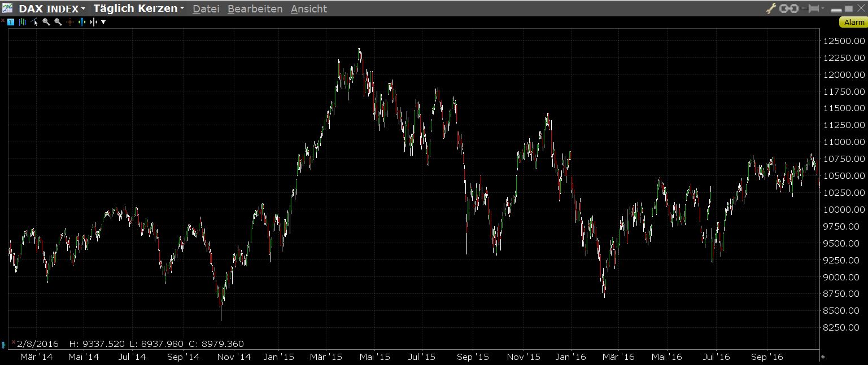Image resolution: width=868 pixels, height=365 pixels.
Task: Close the chart toolbar with the red x
Action: pos(3,20)
